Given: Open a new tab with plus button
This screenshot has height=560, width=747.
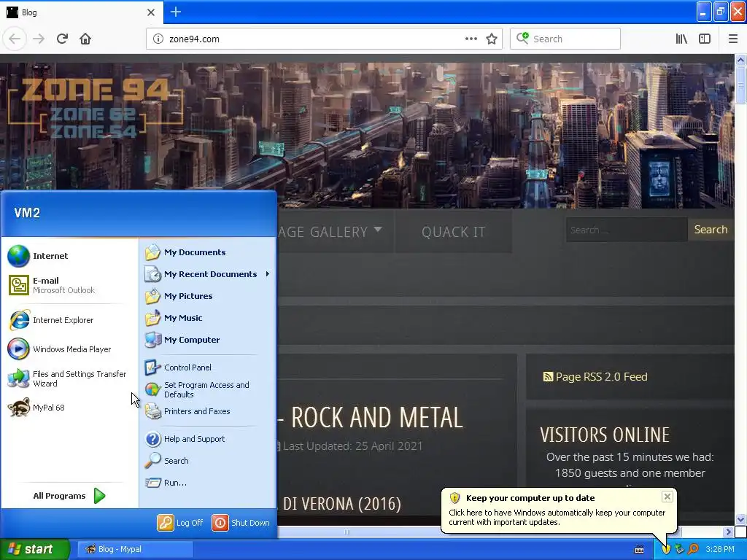Looking at the screenshot, I should click(x=176, y=12).
